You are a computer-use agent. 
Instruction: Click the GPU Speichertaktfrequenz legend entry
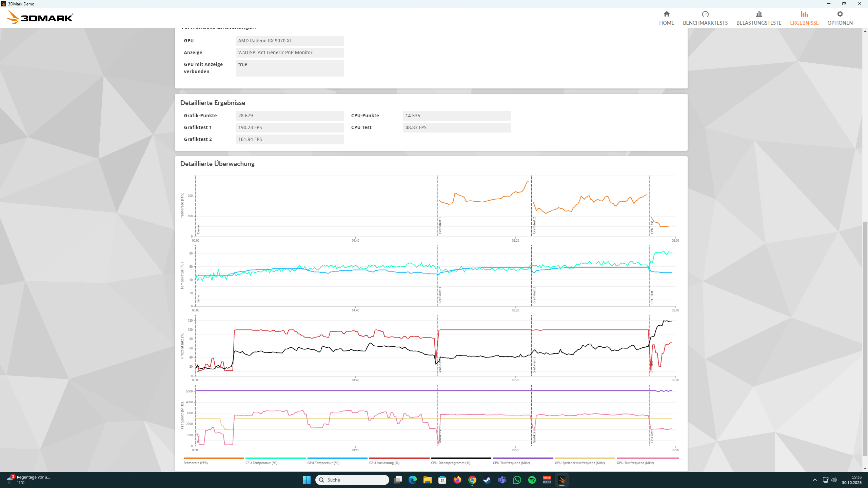(579, 463)
